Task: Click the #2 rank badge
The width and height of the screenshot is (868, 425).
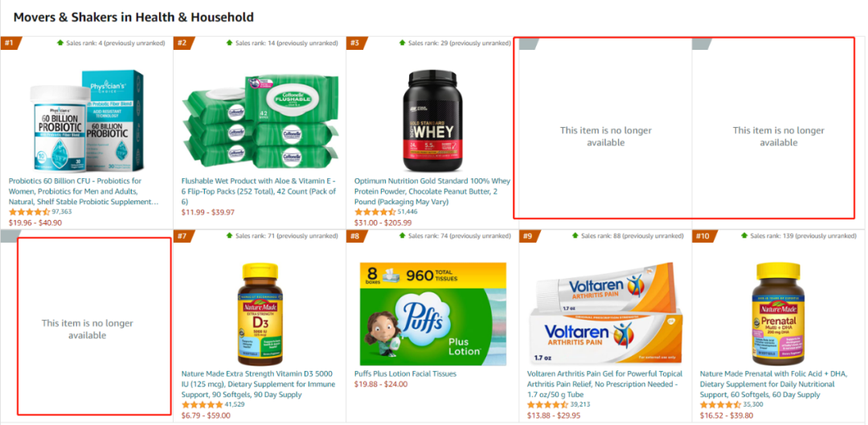Action: (x=183, y=43)
